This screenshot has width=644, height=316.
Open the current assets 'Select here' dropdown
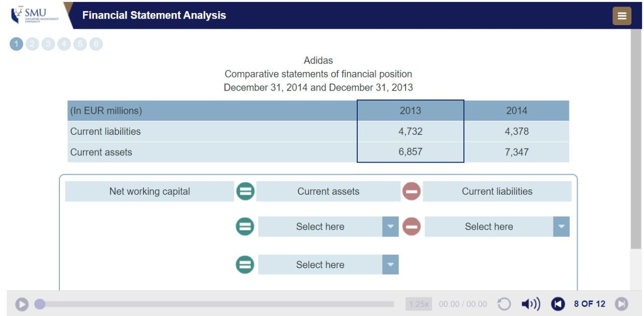328,226
